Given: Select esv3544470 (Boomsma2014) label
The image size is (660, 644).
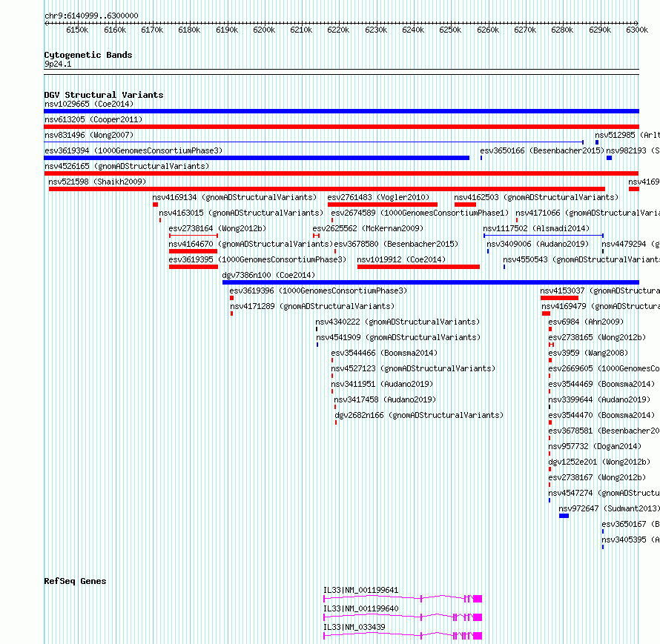Looking at the screenshot, I should click(601, 415).
